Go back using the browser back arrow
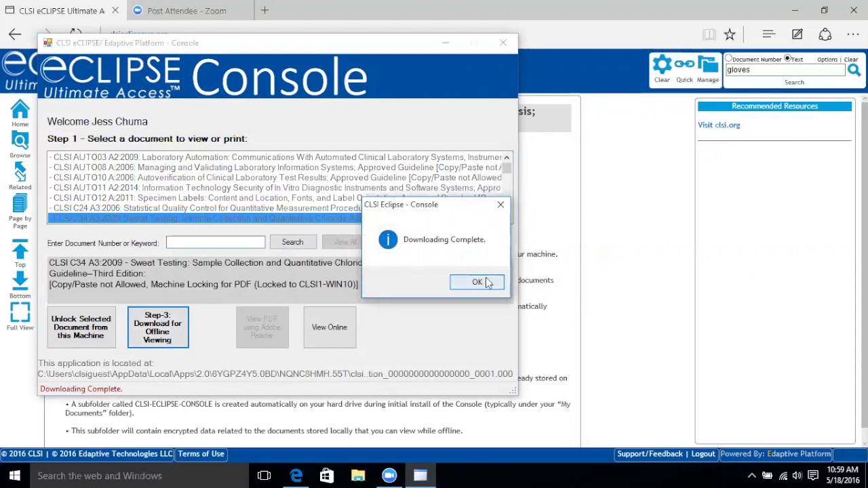 (x=15, y=34)
